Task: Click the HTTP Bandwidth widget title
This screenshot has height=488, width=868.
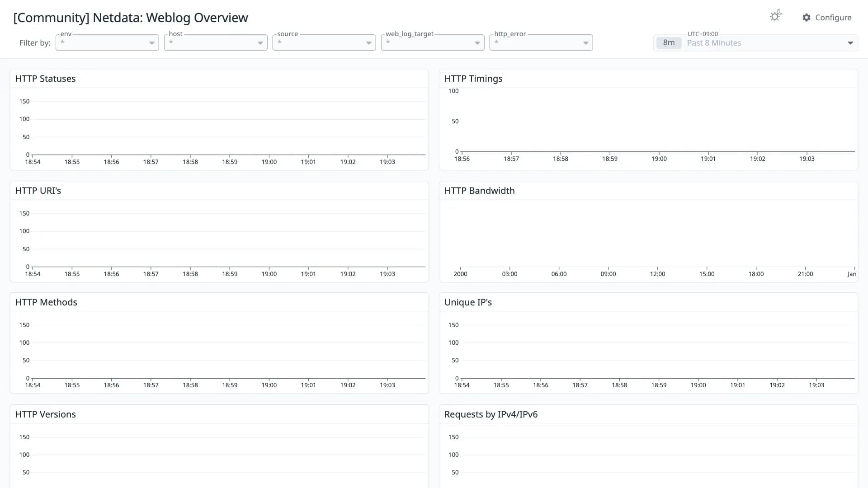Action: point(479,191)
